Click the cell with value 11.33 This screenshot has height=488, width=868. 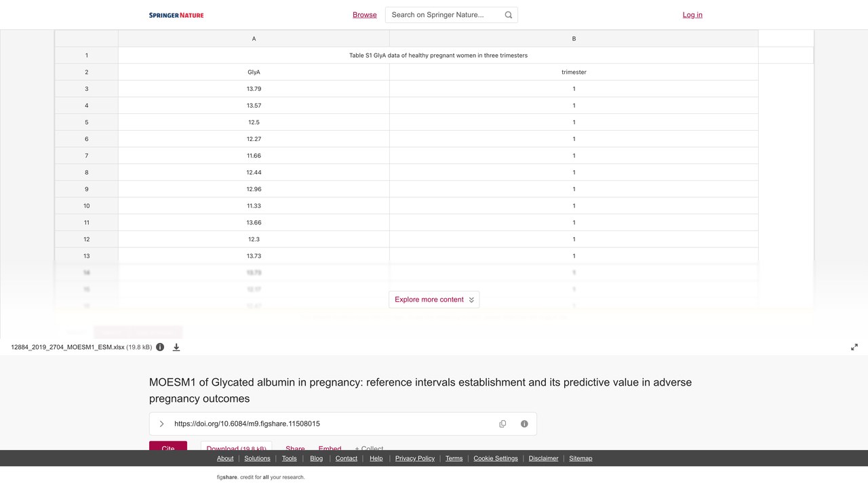[x=254, y=206]
